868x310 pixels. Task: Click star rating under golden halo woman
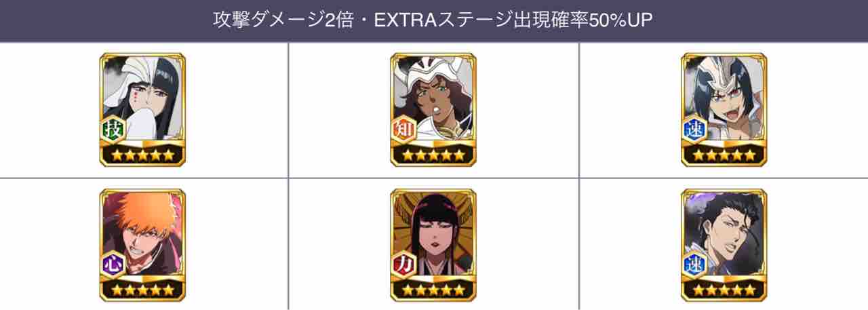433,291
